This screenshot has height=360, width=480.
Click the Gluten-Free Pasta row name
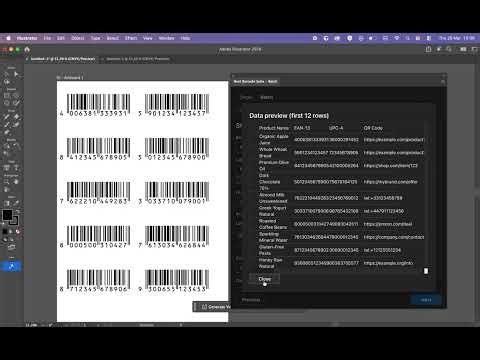(272, 250)
